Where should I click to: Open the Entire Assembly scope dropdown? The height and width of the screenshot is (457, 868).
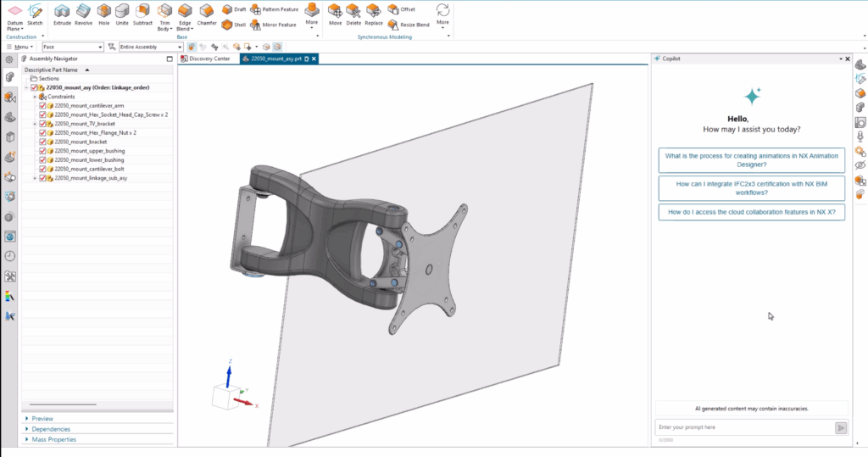coord(149,47)
